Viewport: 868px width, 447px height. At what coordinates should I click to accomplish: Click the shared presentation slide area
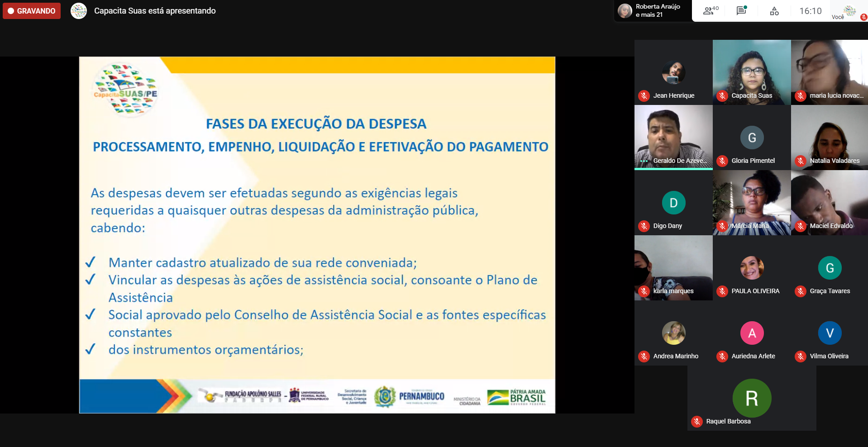tap(317, 234)
